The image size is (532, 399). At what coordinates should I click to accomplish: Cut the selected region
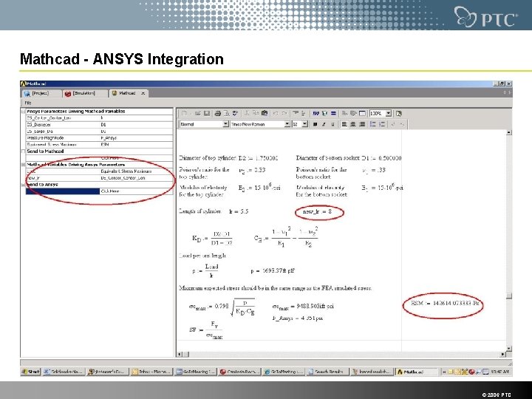247,113
